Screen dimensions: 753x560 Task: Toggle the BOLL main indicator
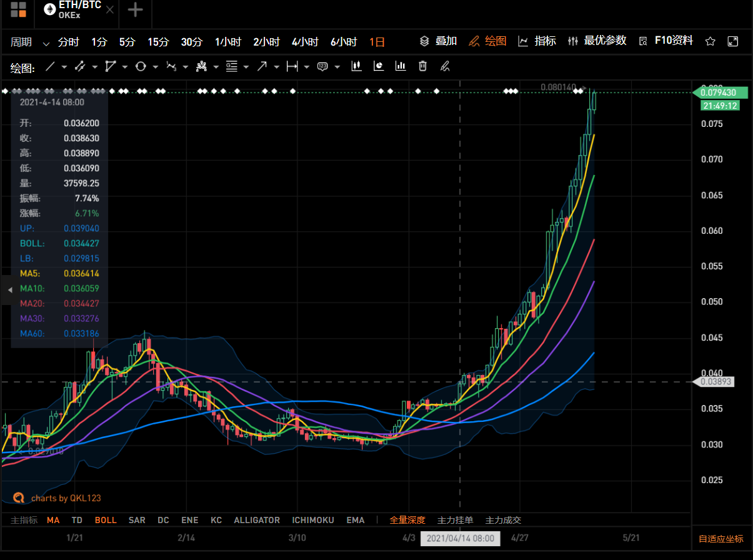(x=106, y=520)
